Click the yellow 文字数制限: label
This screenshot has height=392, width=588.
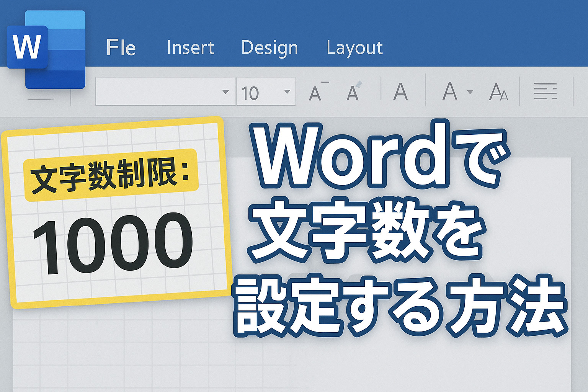[111, 175]
